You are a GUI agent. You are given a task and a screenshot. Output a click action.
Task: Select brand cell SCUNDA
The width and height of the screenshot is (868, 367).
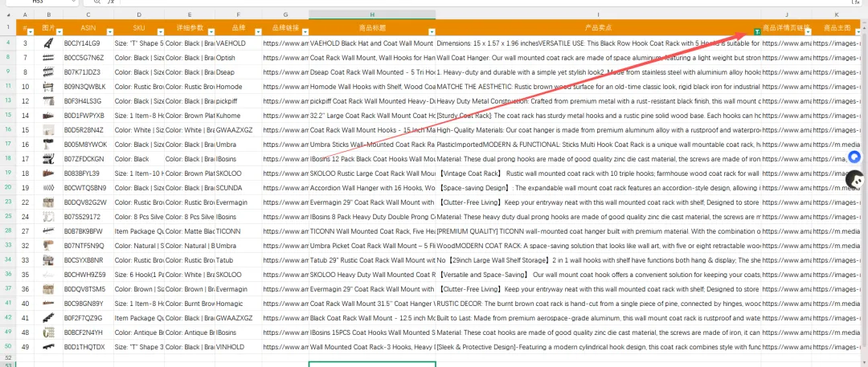click(x=239, y=188)
